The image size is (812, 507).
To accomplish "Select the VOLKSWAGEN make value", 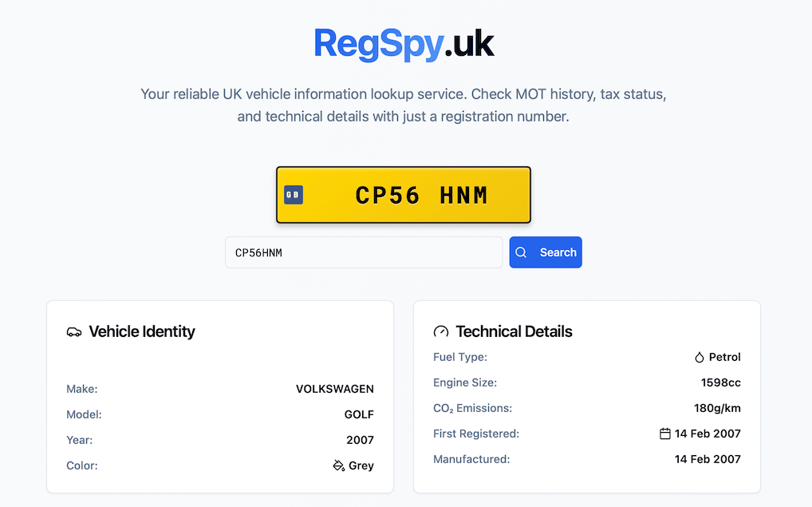I will pos(334,389).
